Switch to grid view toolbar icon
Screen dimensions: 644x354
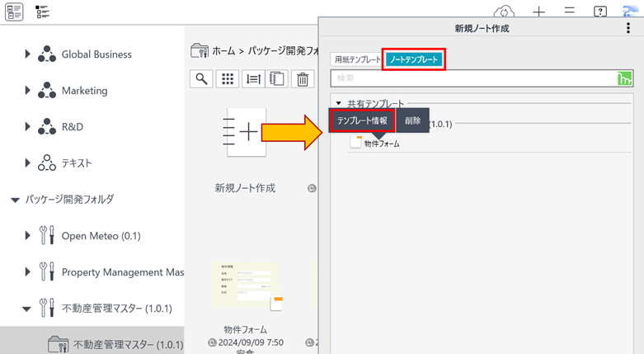click(228, 78)
